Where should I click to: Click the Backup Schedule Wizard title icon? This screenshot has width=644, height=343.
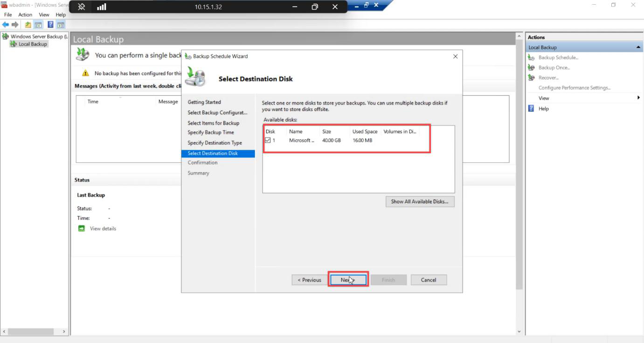pos(188,56)
